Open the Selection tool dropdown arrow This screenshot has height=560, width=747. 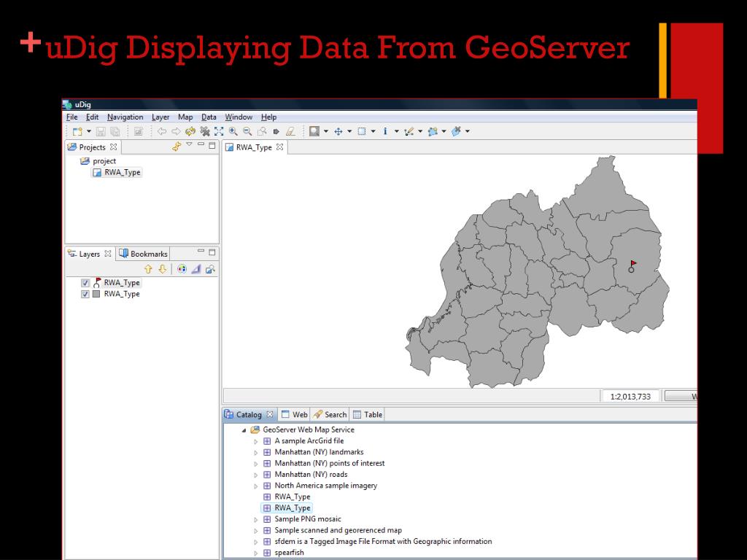click(373, 131)
